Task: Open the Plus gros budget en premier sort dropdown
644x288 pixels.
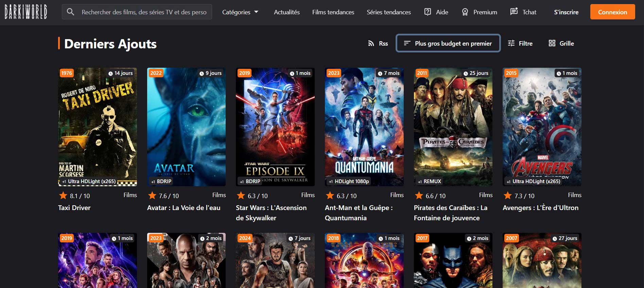Action: [448, 43]
